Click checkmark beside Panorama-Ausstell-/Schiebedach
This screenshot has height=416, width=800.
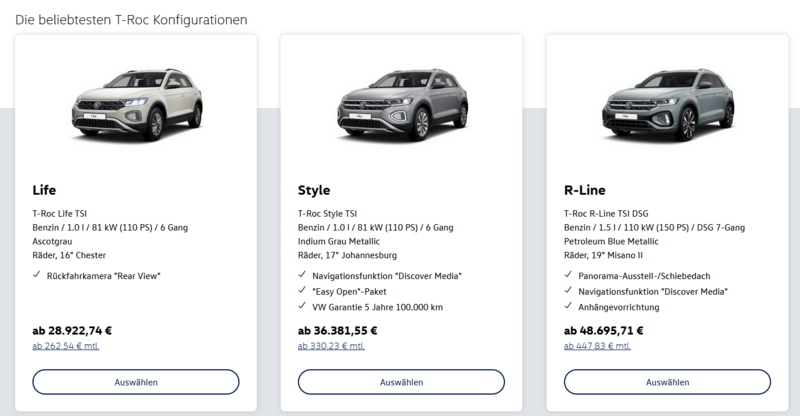coord(568,275)
